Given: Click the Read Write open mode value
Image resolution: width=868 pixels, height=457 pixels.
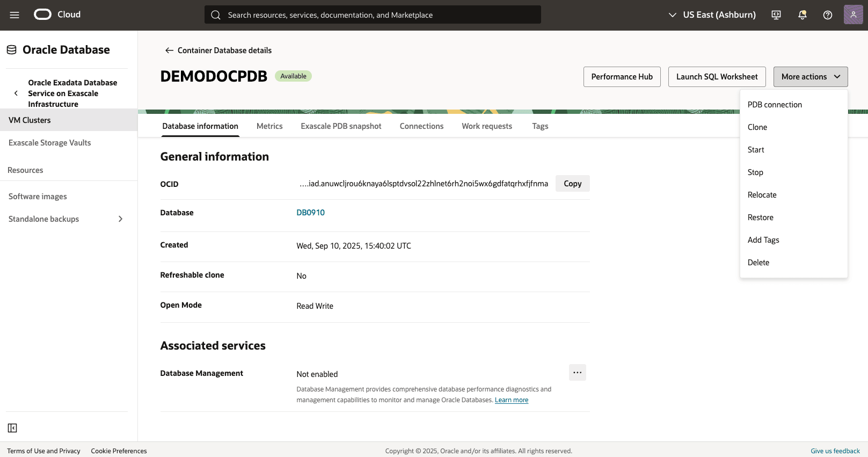Looking at the screenshot, I should point(315,306).
